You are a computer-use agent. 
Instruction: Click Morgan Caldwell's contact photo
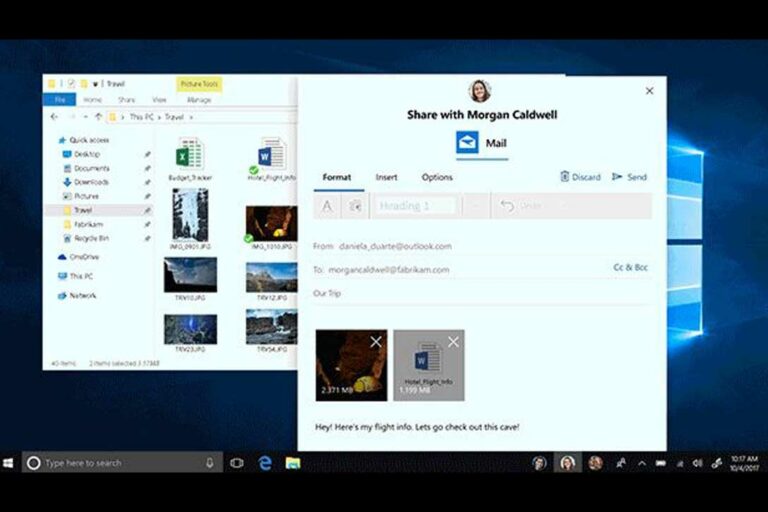[x=480, y=91]
